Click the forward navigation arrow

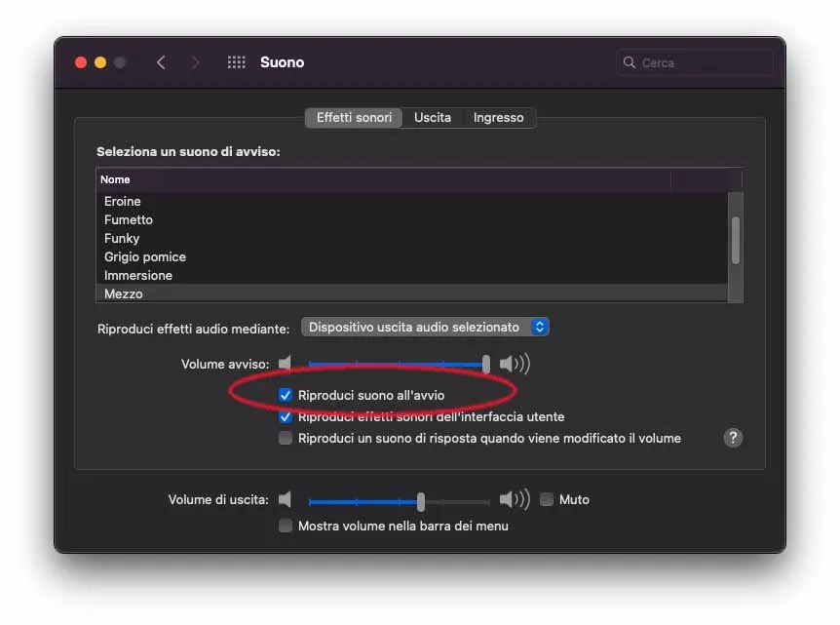(x=195, y=61)
